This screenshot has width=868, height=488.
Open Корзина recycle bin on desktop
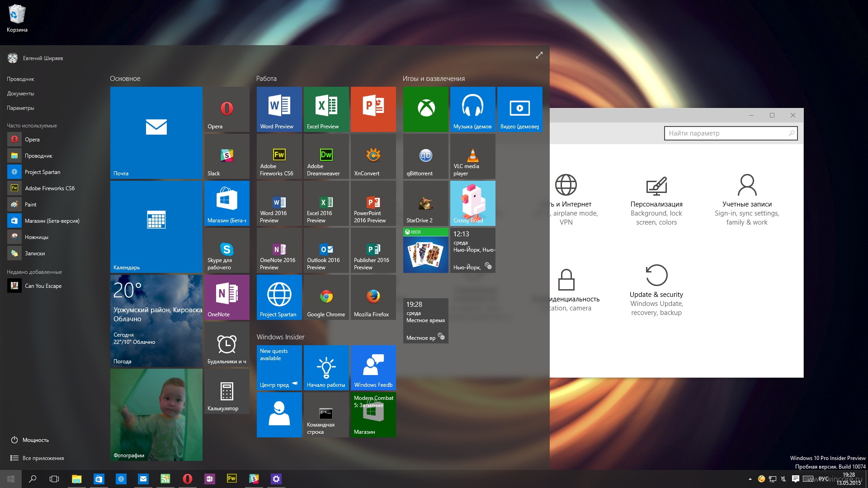click(x=17, y=18)
